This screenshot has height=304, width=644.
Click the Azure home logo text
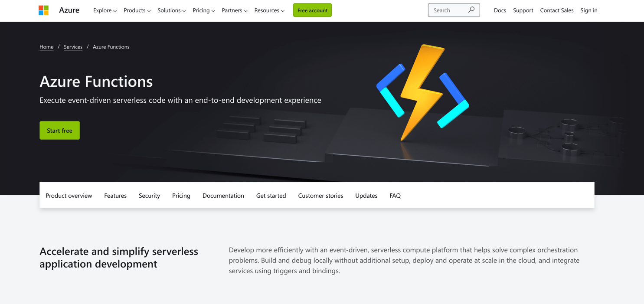click(69, 10)
